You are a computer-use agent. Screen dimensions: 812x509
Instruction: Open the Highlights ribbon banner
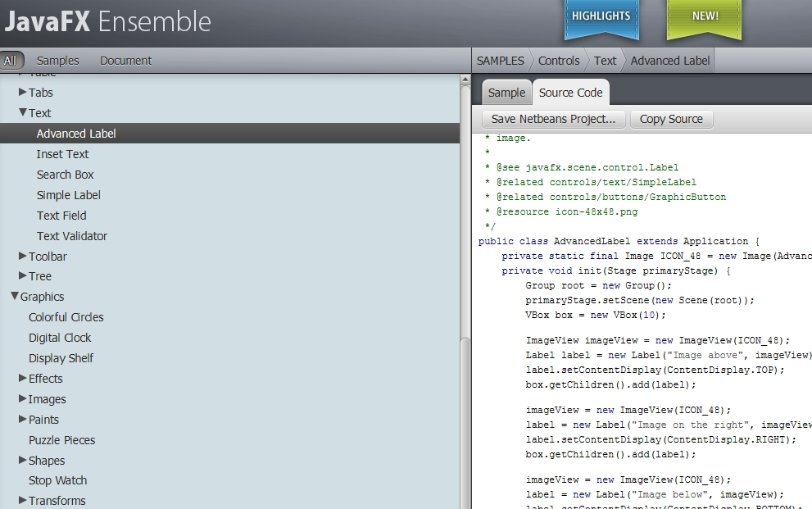601,16
